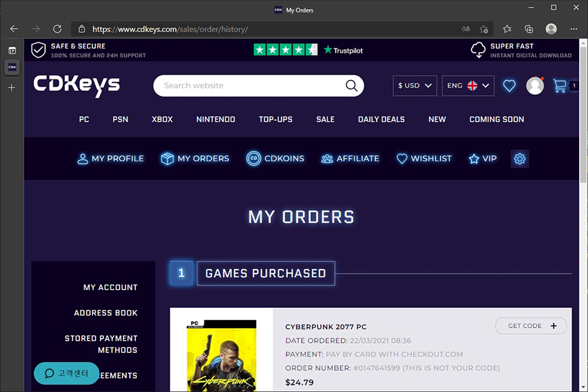
Task: Open browser collections
Action: pyautogui.click(x=529, y=29)
